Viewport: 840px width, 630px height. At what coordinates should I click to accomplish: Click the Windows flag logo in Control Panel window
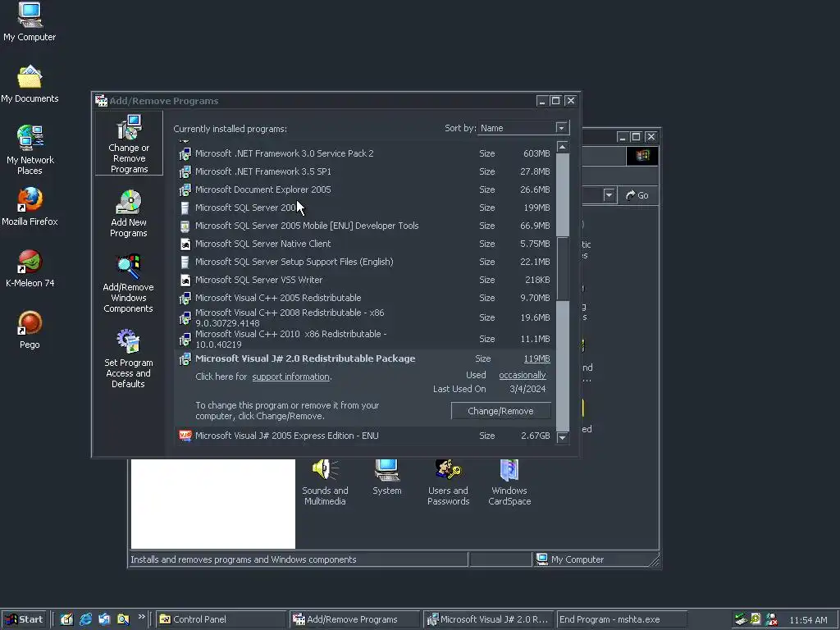(x=642, y=156)
